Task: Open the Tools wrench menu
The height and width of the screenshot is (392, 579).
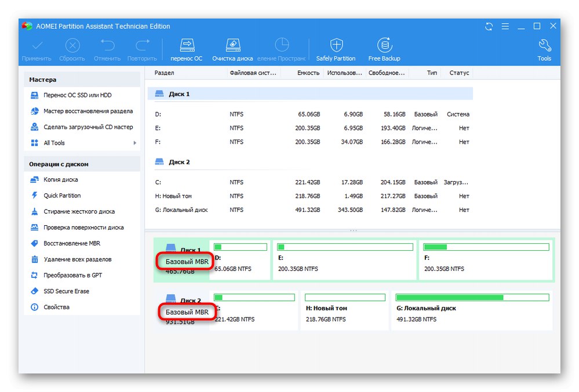Action: tap(544, 49)
